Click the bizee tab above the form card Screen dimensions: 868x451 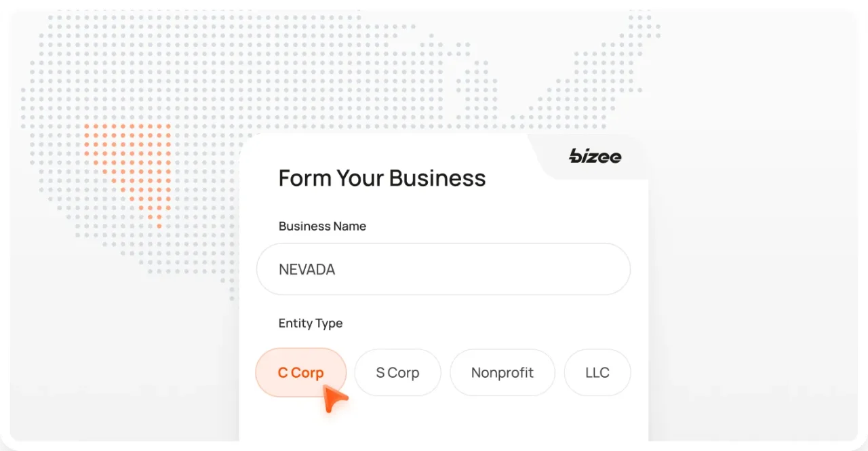(x=595, y=157)
